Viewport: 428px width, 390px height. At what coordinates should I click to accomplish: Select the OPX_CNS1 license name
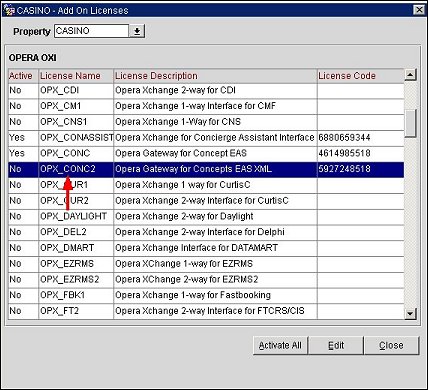tap(64, 122)
